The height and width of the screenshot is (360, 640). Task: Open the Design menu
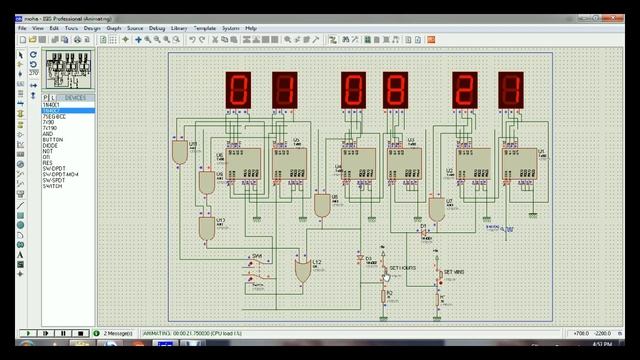92,28
